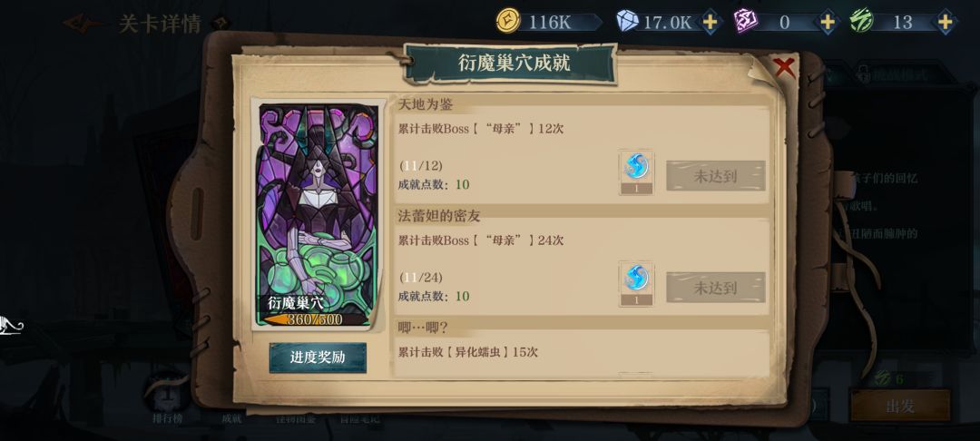Tap reward icon for 法蕾妲的密友 achievement
The width and height of the screenshot is (980, 441).
pyautogui.click(x=636, y=284)
